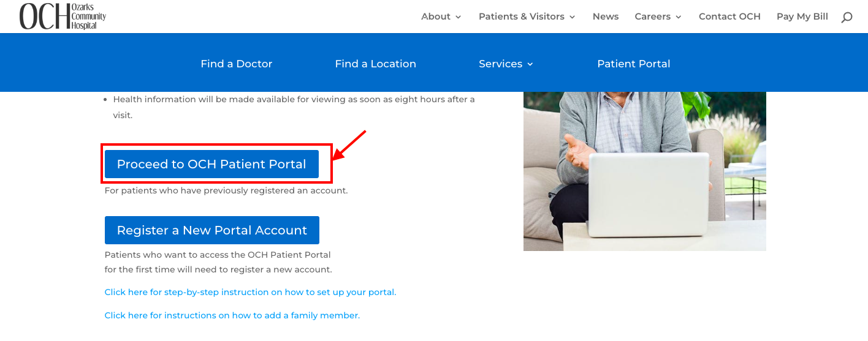Go to Contact OCH page
This screenshot has width=868, height=341.
(x=729, y=17)
